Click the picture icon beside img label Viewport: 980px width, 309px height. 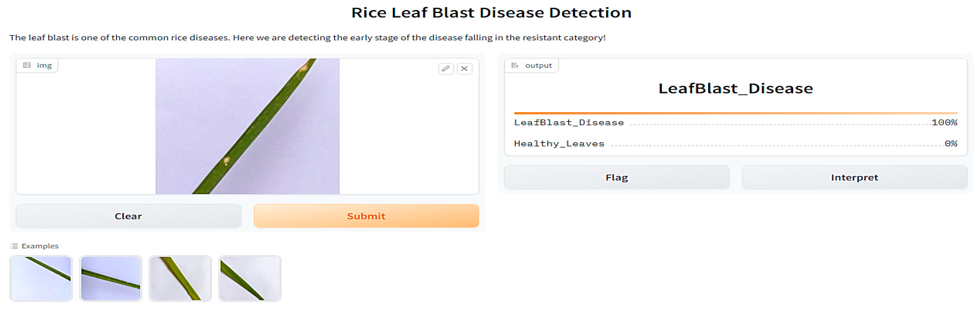click(x=27, y=65)
